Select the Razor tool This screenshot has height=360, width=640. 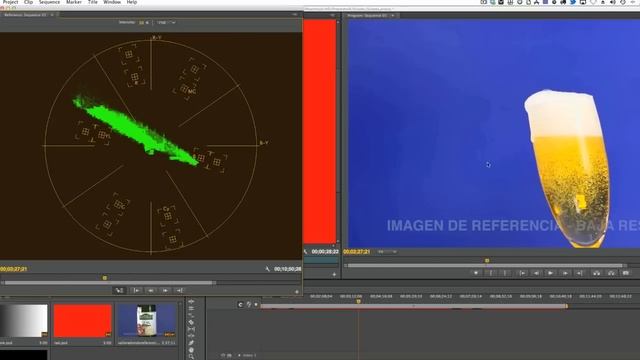[x=191, y=322]
